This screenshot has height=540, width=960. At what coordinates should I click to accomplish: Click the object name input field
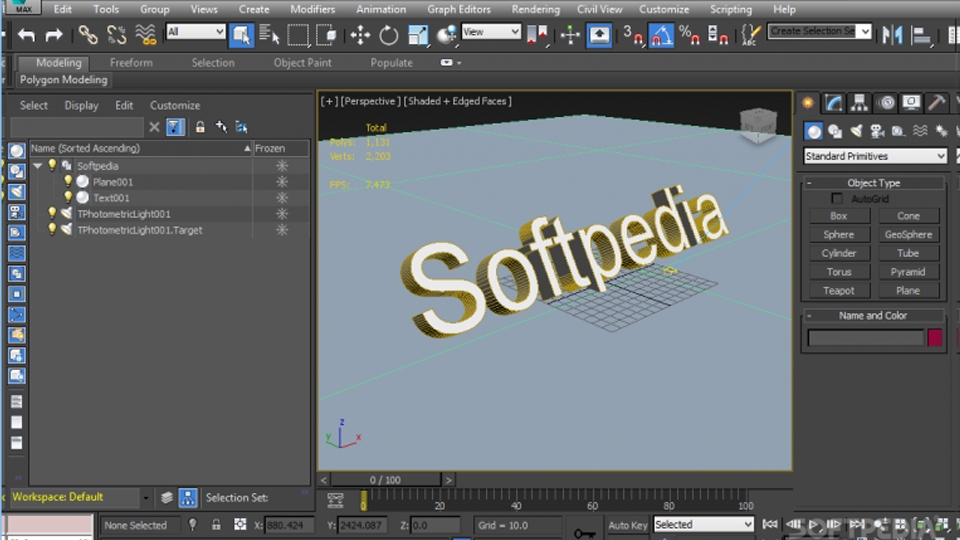tap(865, 337)
